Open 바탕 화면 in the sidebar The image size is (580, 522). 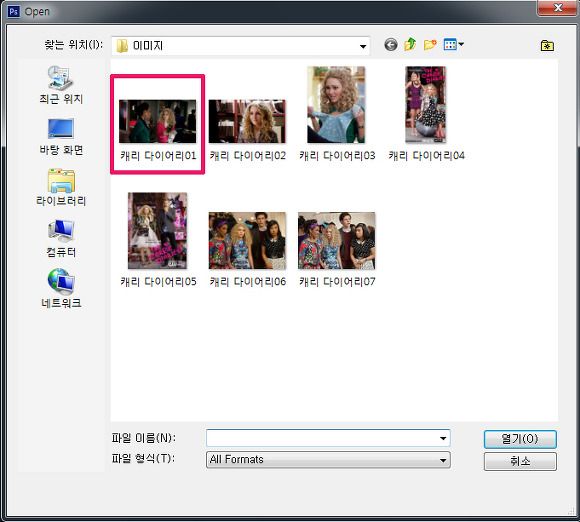tap(61, 137)
